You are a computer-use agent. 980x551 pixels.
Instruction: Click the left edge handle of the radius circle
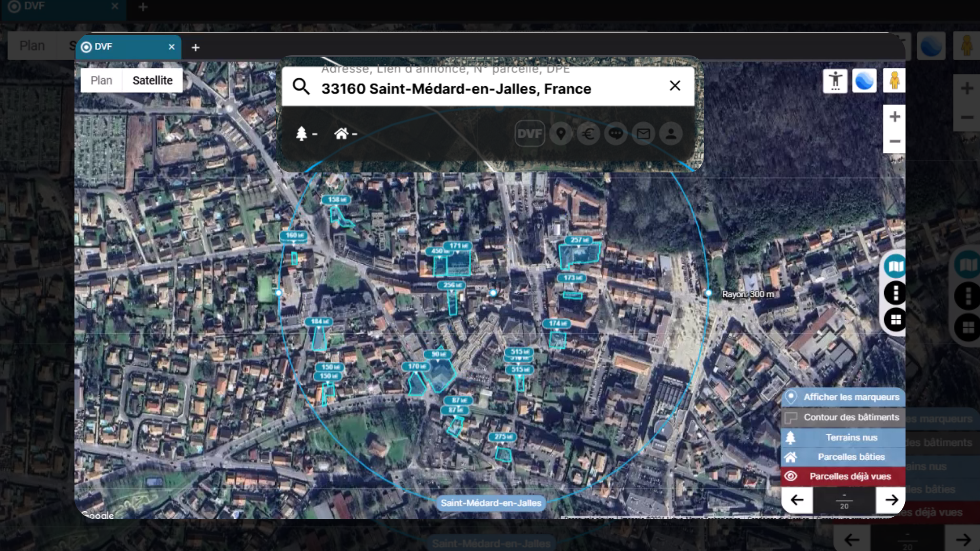point(279,293)
